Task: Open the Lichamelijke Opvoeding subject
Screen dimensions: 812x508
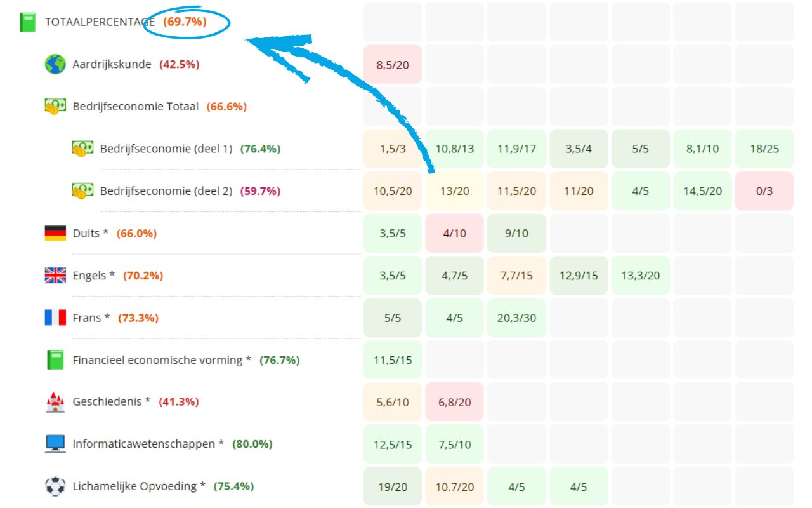Action: 139,486
